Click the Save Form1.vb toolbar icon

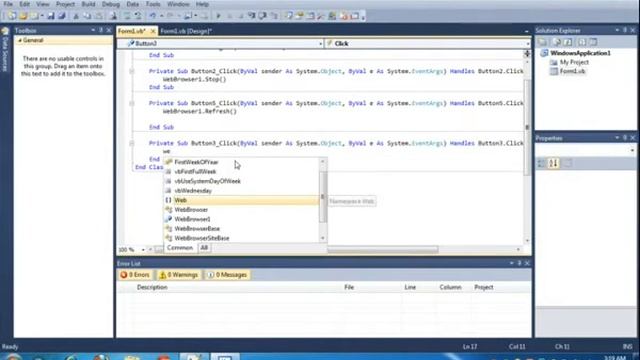coord(51,16)
